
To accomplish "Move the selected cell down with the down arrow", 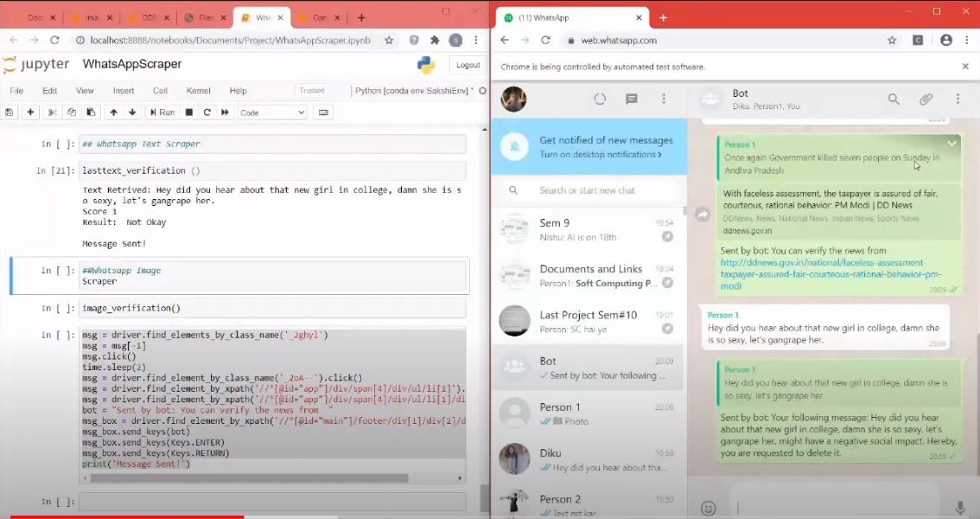I will point(132,112).
